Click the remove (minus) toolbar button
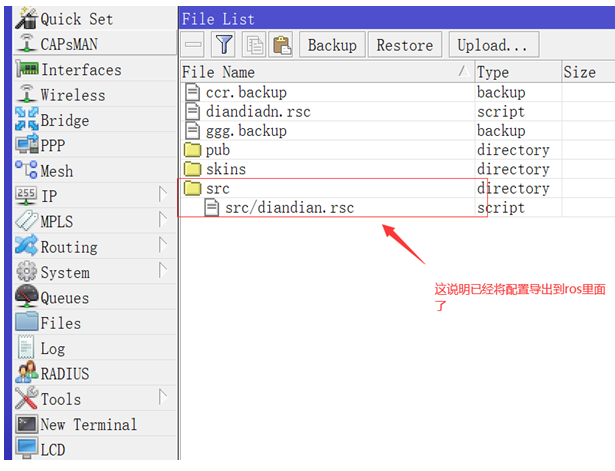 (x=193, y=45)
